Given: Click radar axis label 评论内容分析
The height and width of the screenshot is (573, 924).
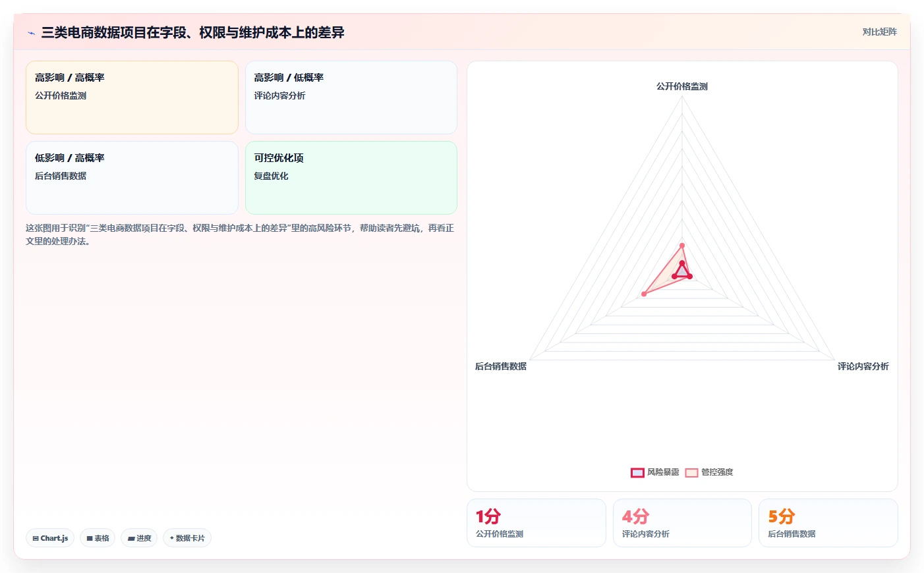Looking at the screenshot, I should pos(863,366).
